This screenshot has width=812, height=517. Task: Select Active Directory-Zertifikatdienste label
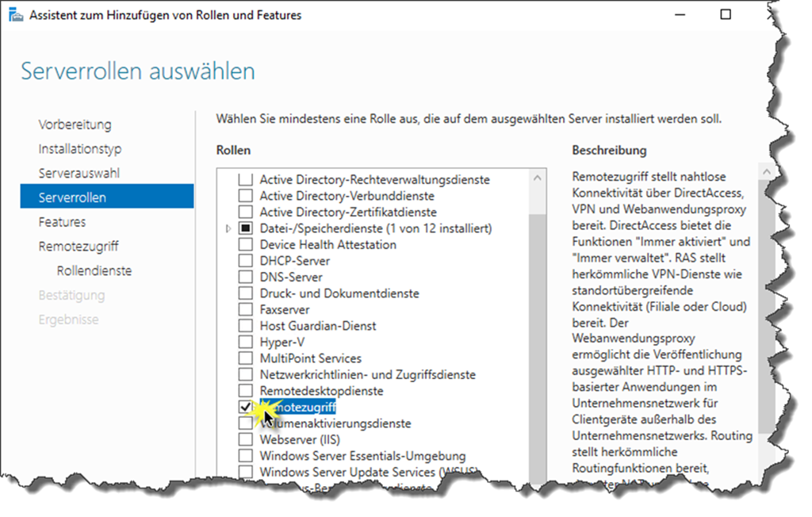tap(348, 212)
